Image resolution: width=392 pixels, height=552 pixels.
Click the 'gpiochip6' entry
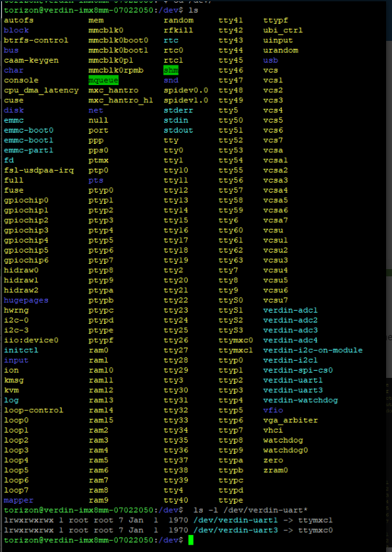click(x=26, y=260)
